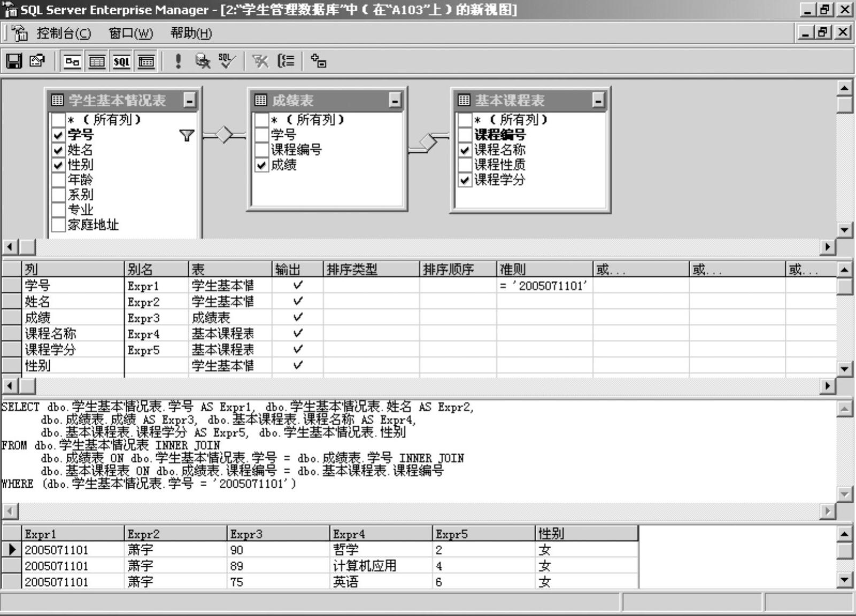This screenshot has width=856, height=616.
Task: Click the diagram pane scroll-down arrow
Action: click(845, 230)
